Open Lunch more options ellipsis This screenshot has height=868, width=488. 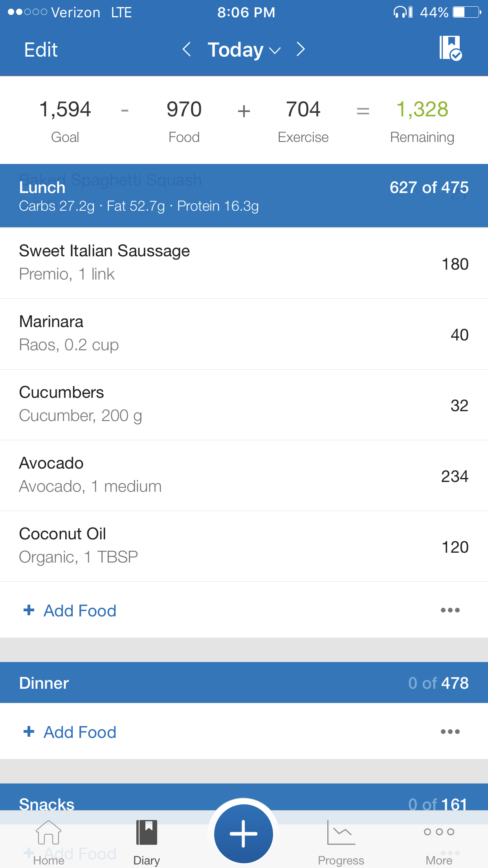450,610
